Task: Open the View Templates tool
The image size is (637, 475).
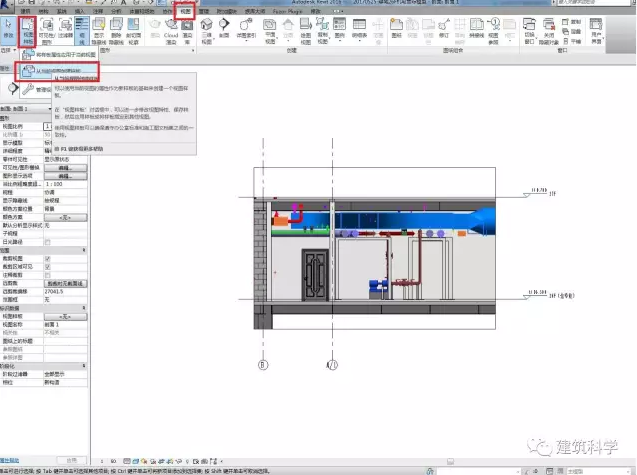Action: [28, 31]
